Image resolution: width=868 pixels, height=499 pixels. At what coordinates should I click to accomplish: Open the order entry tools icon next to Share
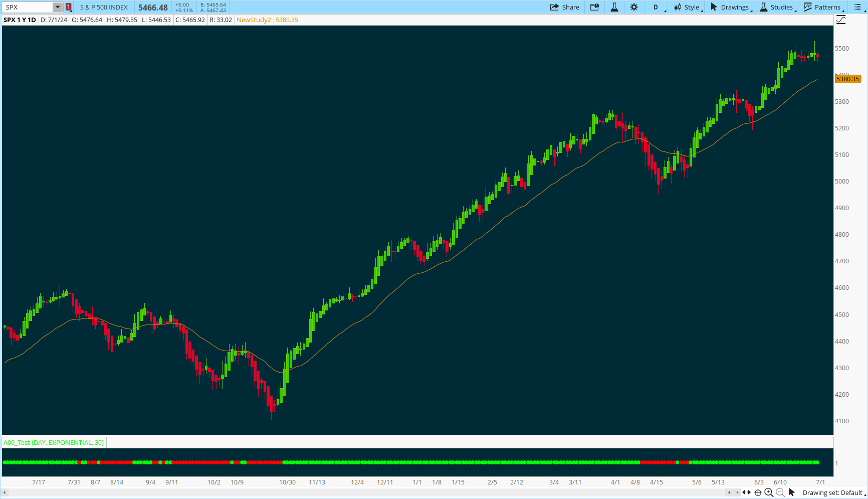(594, 7)
